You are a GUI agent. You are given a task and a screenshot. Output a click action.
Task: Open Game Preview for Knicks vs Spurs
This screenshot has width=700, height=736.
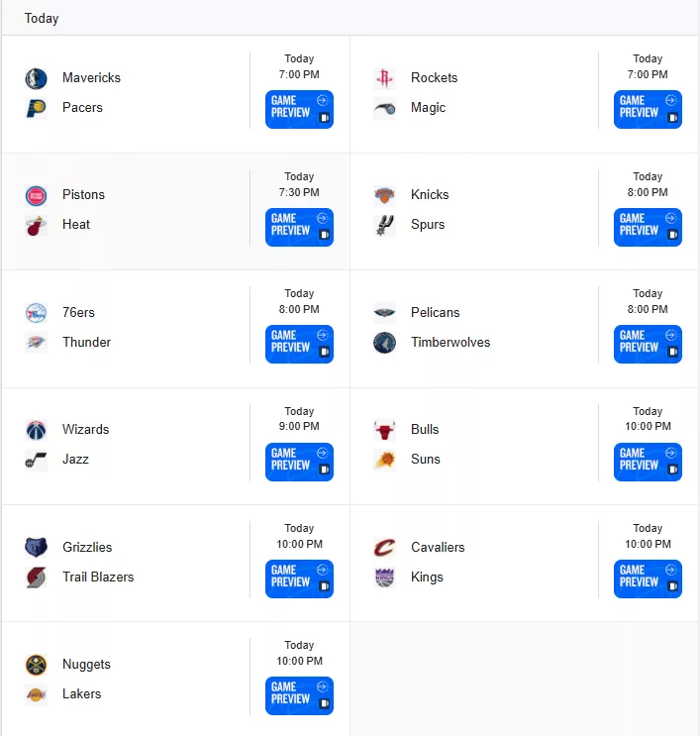pos(648,227)
